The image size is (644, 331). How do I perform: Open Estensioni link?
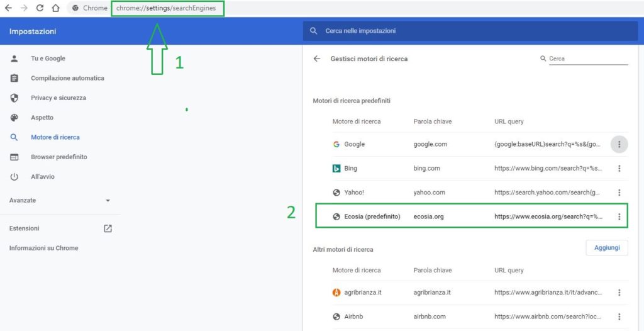click(x=25, y=228)
